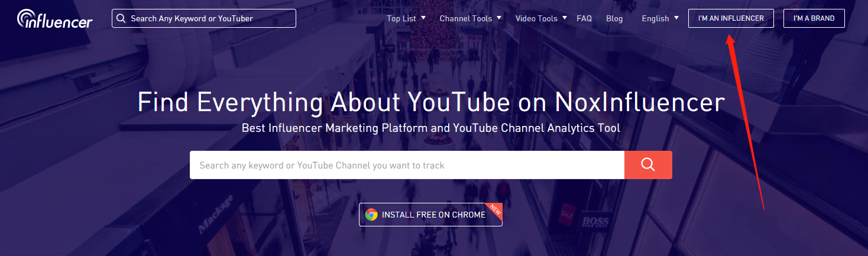Click the arrow next to English
The image size is (868, 256).
point(676,18)
